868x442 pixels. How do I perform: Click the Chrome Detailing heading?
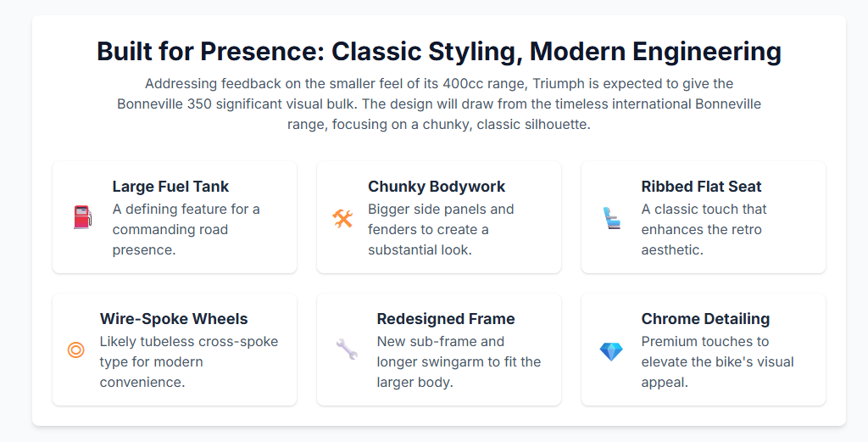point(705,319)
